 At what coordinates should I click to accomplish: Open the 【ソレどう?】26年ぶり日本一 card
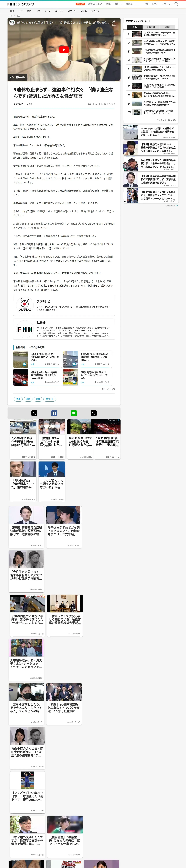[27, 792]
